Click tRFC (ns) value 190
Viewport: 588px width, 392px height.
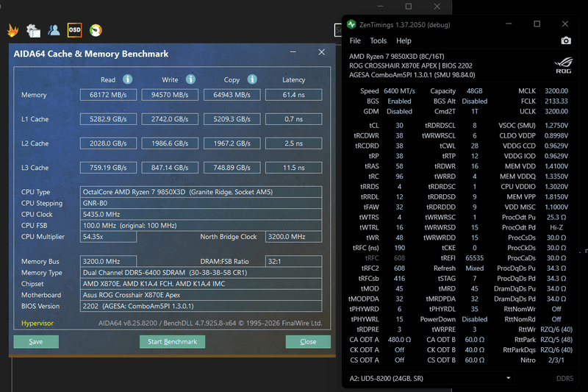click(399, 248)
